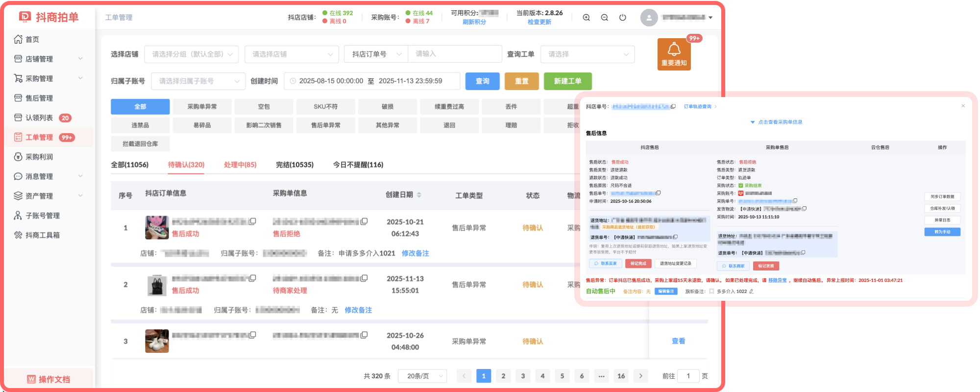Click the 移除异常 link
The image size is (980, 392).
point(777,280)
